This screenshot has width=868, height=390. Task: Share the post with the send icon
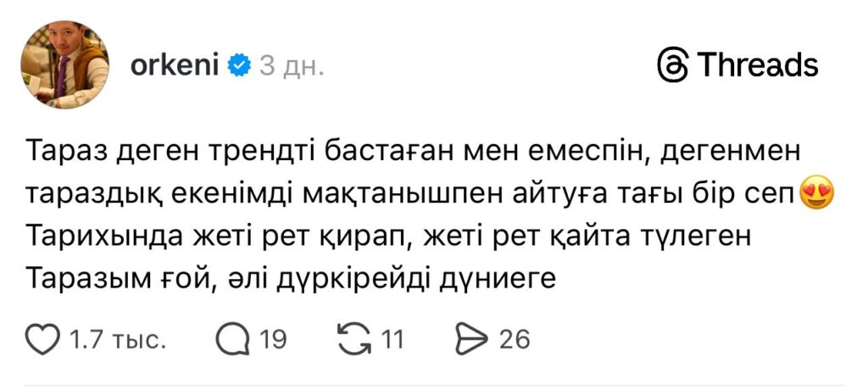point(469,340)
